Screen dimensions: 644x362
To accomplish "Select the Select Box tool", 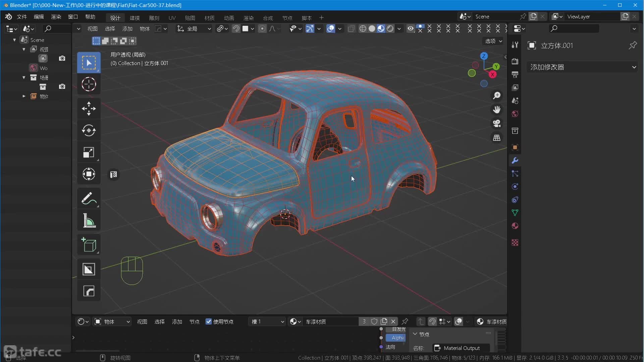I will click(x=89, y=63).
